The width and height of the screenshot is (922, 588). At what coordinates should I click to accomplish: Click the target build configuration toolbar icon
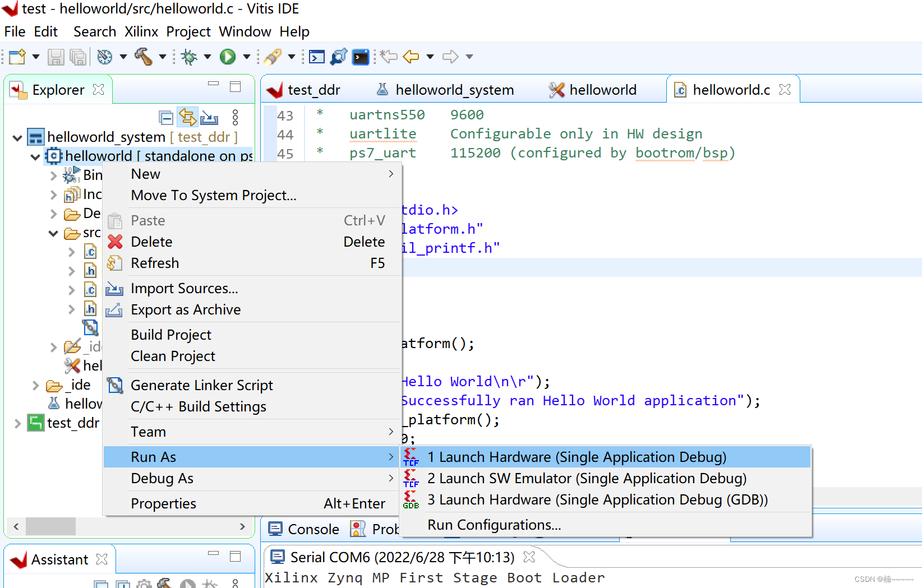(104, 57)
